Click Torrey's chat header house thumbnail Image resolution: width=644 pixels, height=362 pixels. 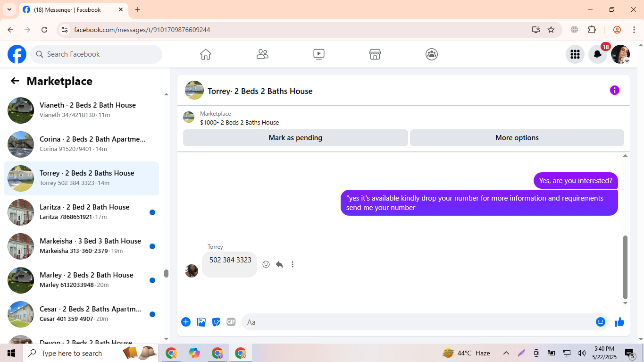(x=194, y=90)
